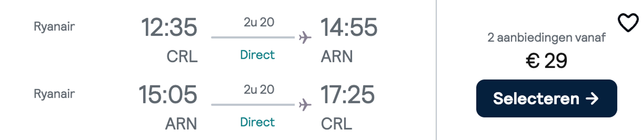644x140 pixels.
Task: Click the return flight airplane icon
Action: 305,105
